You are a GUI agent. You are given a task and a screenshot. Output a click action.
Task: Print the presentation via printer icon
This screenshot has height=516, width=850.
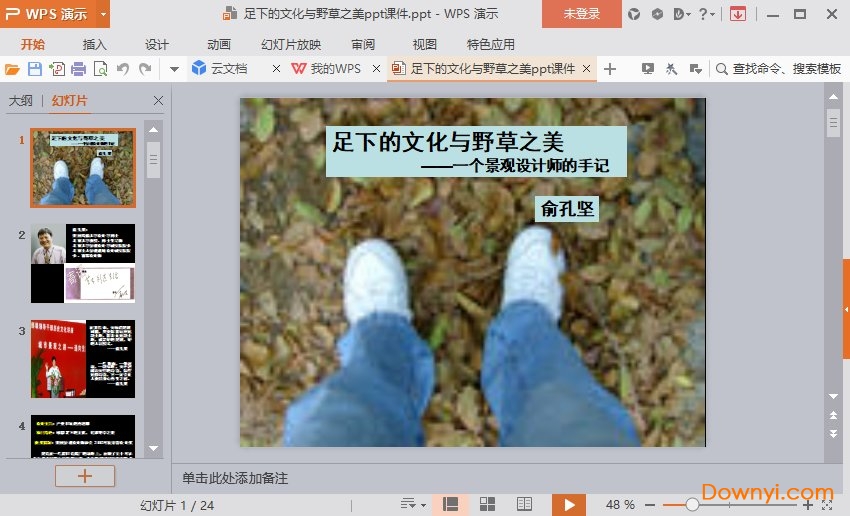[79, 69]
